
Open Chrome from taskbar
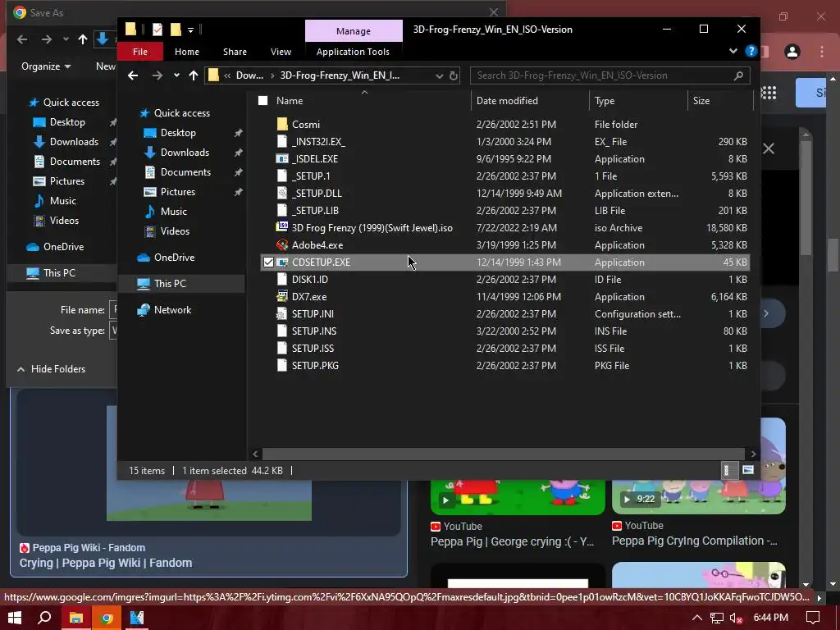(x=107, y=618)
